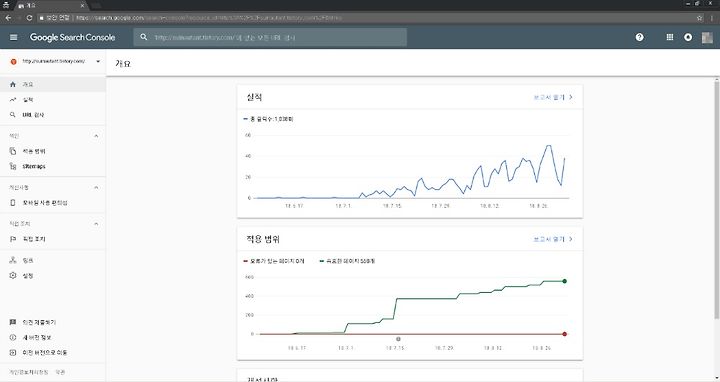
Task: Click the vertical page scrollbar
Action: click(716, 199)
